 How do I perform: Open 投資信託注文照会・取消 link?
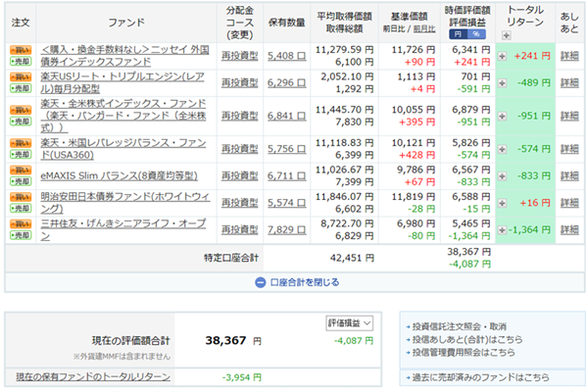click(460, 326)
